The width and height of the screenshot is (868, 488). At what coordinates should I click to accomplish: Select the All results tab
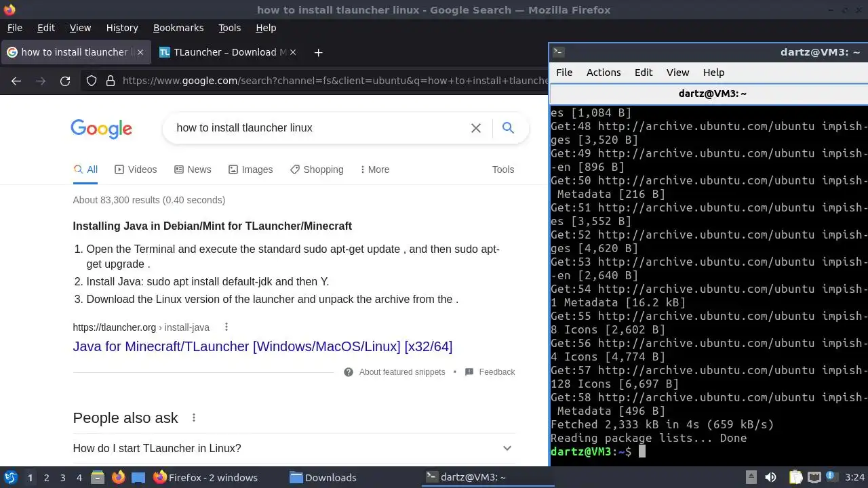[x=85, y=169]
